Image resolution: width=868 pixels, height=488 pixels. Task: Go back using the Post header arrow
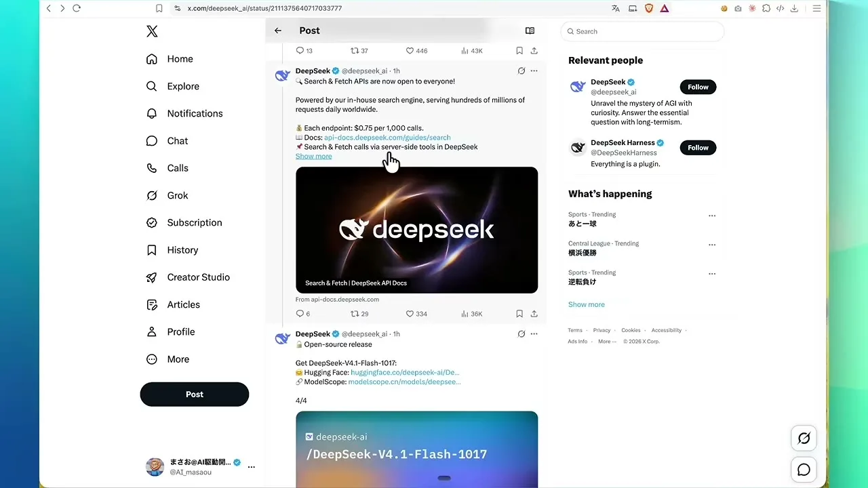[278, 30]
